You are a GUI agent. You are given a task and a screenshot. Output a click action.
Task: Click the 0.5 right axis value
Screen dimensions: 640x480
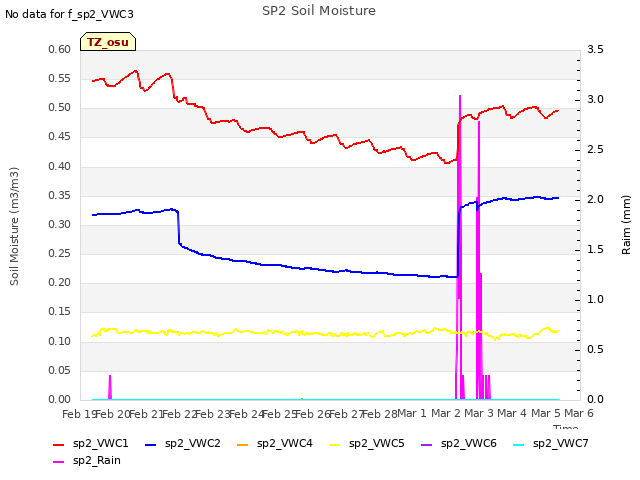(x=595, y=349)
